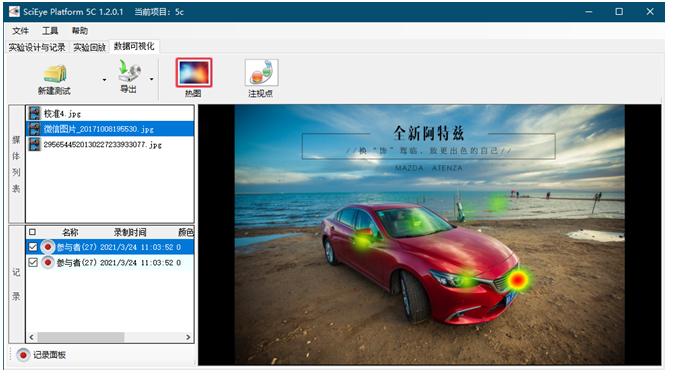Click record icon of highlighted 参与者(27) row
The image size is (673, 375).
click(x=48, y=247)
